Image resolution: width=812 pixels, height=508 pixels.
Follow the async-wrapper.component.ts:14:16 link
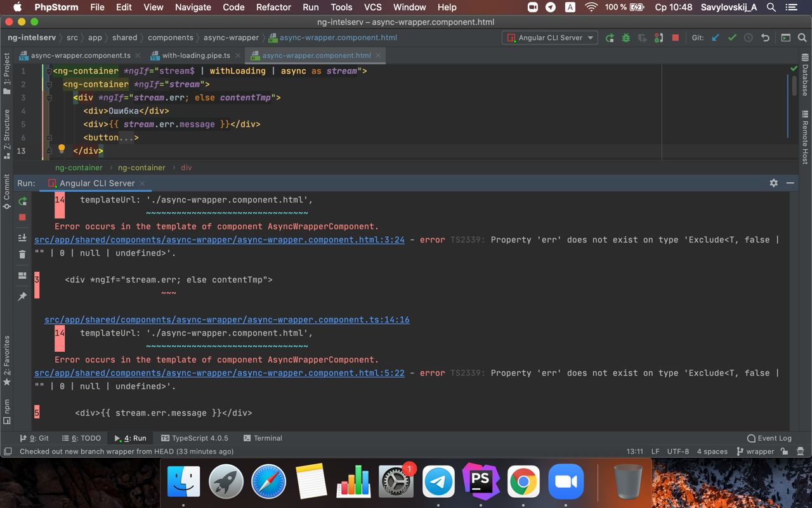point(227,319)
